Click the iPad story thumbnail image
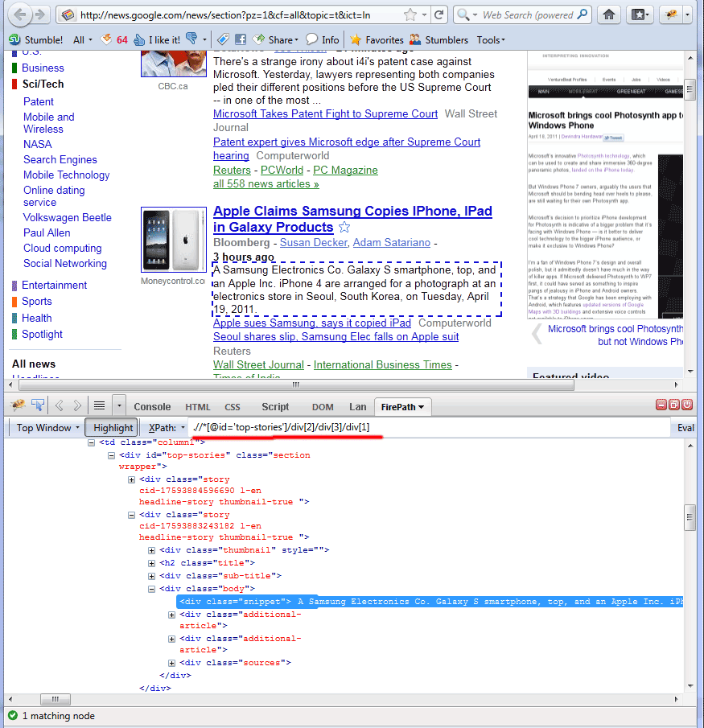This screenshot has width=704, height=728. point(174,240)
